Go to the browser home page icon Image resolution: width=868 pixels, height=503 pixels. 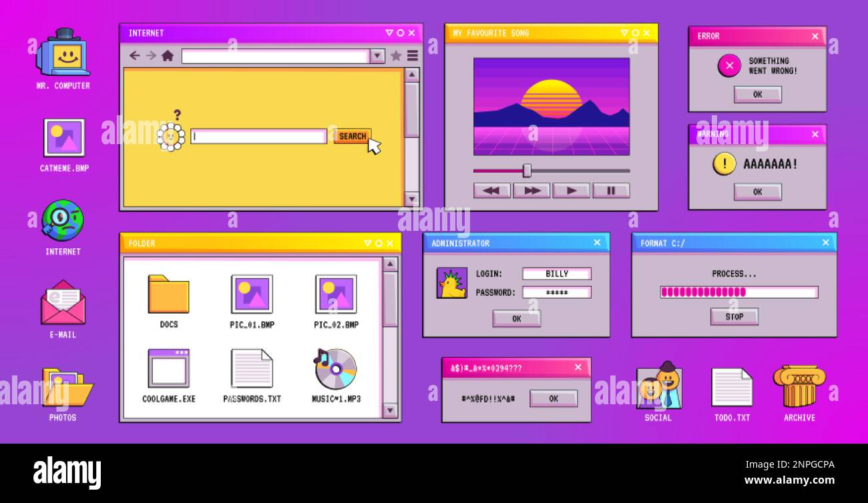(168, 56)
